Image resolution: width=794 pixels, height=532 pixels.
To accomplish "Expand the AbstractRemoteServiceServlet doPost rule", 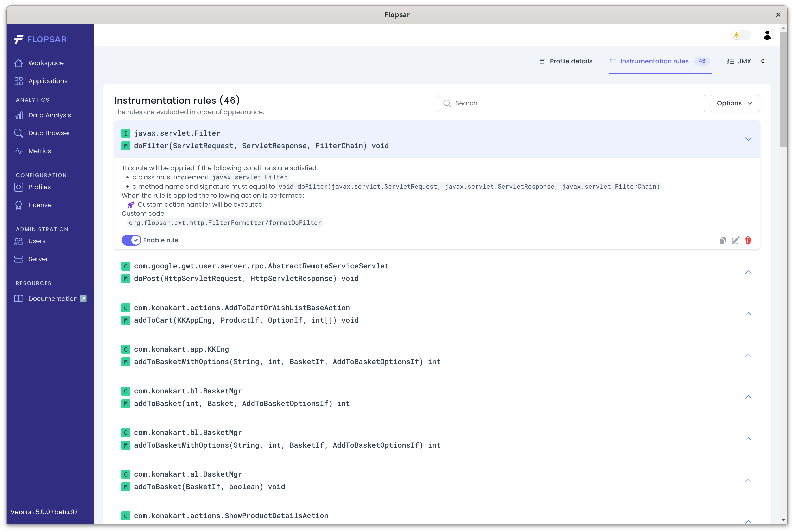I will coord(748,272).
